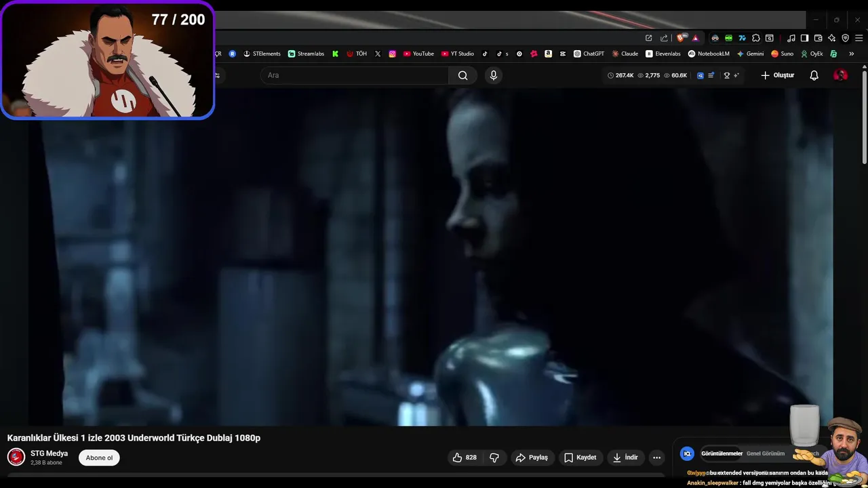This screenshot has height=488, width=868.
Task: Open the STElements bookmark
Action: (x=262, y=54)
